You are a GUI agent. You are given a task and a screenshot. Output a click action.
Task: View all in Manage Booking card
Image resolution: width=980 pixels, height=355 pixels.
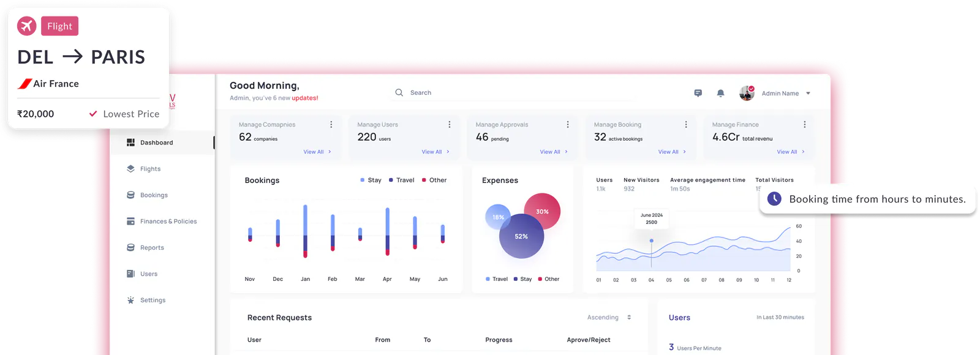[672, 152]
